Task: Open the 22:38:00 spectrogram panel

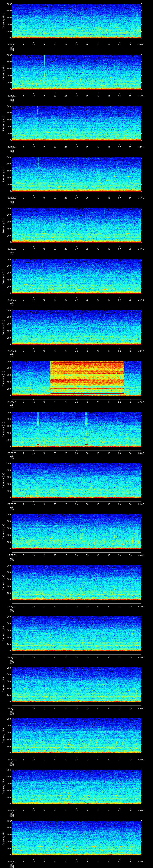Action: coord(76,480)
